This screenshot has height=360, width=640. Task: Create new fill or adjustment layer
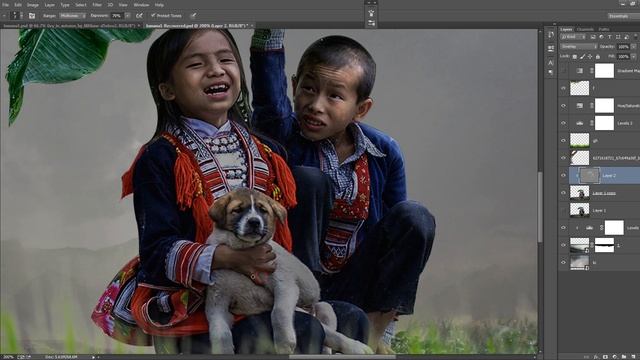point(614,357)
